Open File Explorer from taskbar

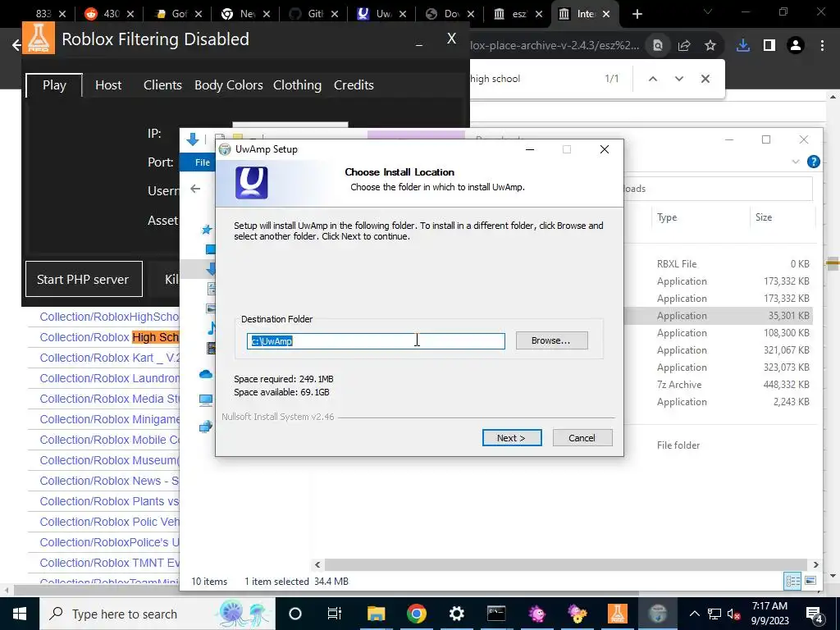point(376,614)
